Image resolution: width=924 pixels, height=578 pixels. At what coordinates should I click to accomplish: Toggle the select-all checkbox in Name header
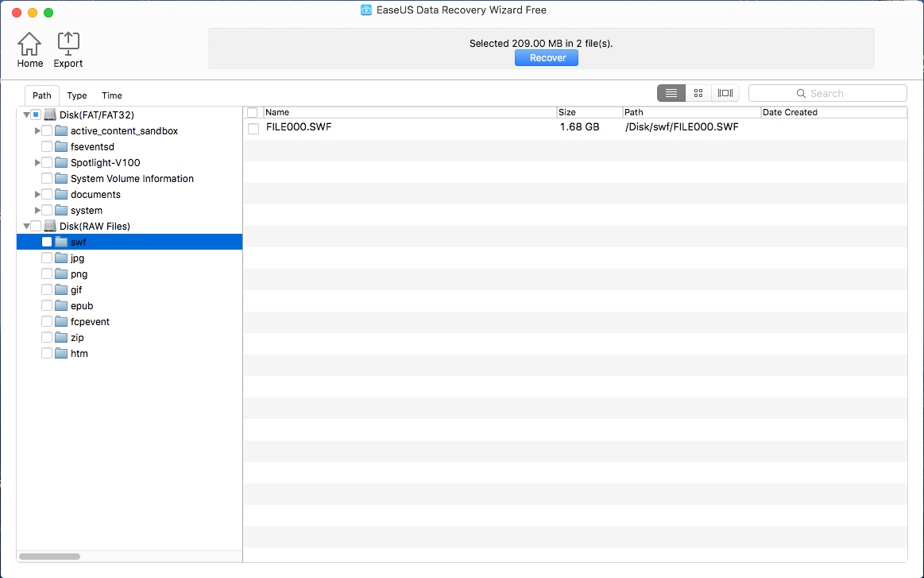click(x=252, y=112)
